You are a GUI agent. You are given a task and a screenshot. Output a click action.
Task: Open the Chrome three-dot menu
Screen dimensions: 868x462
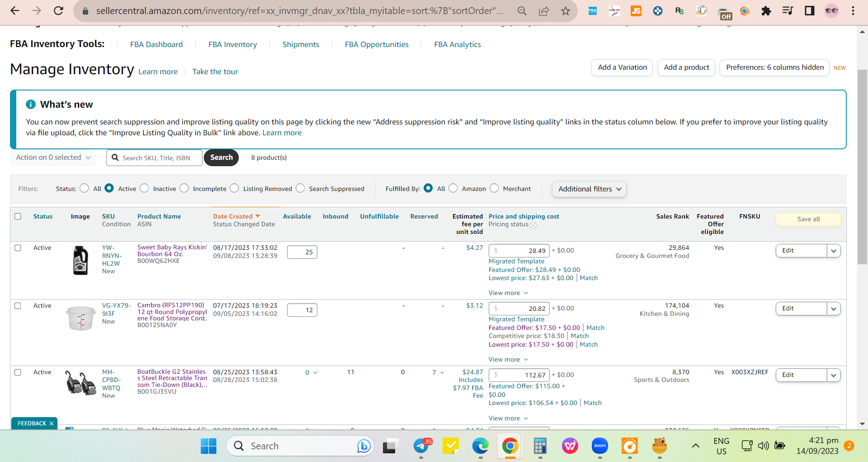pyautogui.click(x=853, y=11)
